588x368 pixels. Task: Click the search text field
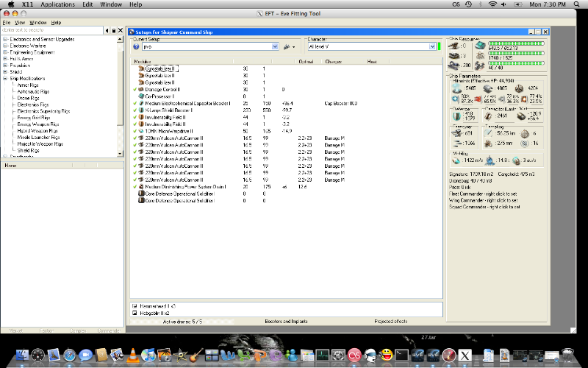52,30
